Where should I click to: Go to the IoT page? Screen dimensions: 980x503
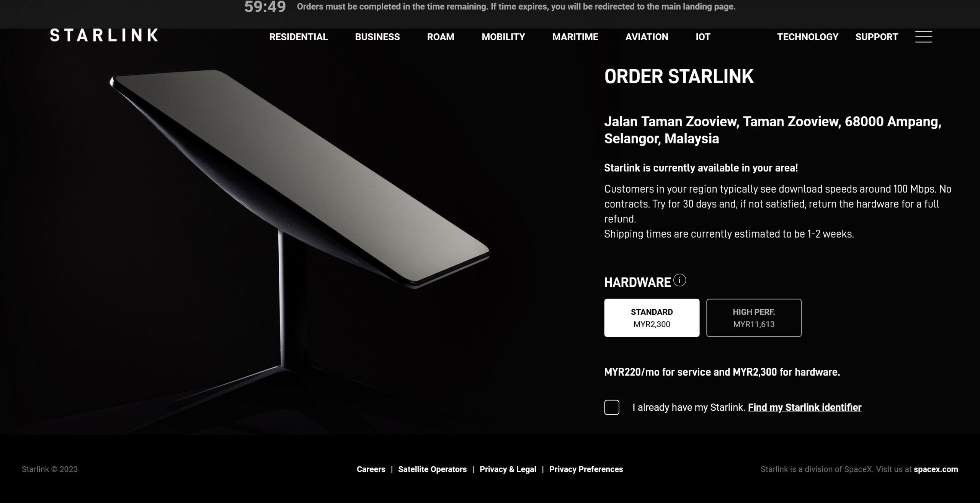point(703,37)
